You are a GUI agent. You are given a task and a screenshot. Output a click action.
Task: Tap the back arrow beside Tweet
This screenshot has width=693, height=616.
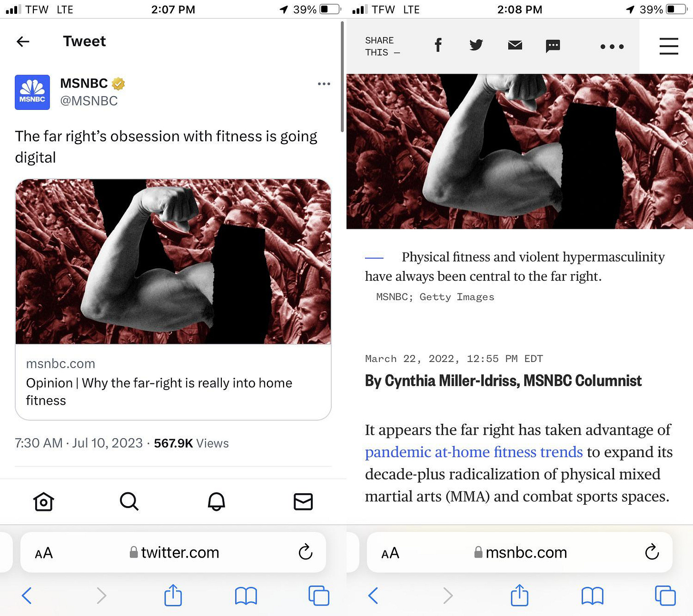click(23, 42)
